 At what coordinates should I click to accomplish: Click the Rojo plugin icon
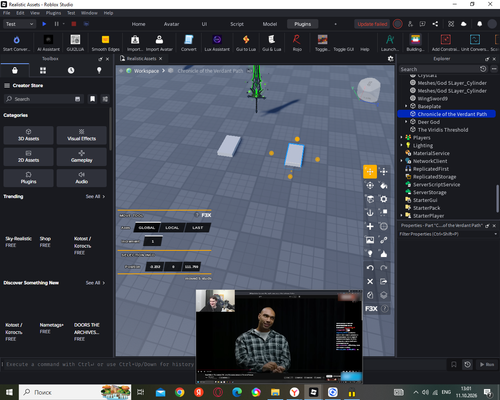click(x=297, y=42)
